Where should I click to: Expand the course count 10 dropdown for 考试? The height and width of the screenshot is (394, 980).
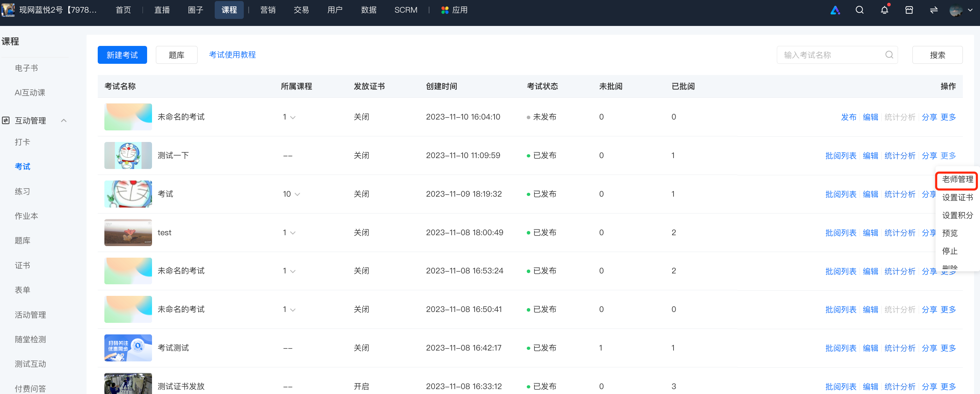pyautogui.click(x=297, y=194)
